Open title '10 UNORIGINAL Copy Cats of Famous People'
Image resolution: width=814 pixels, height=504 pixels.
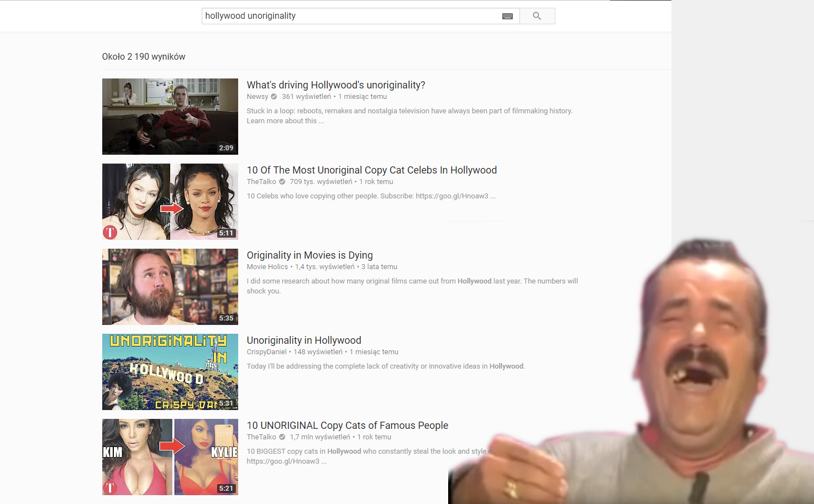[x=348, y=426]
